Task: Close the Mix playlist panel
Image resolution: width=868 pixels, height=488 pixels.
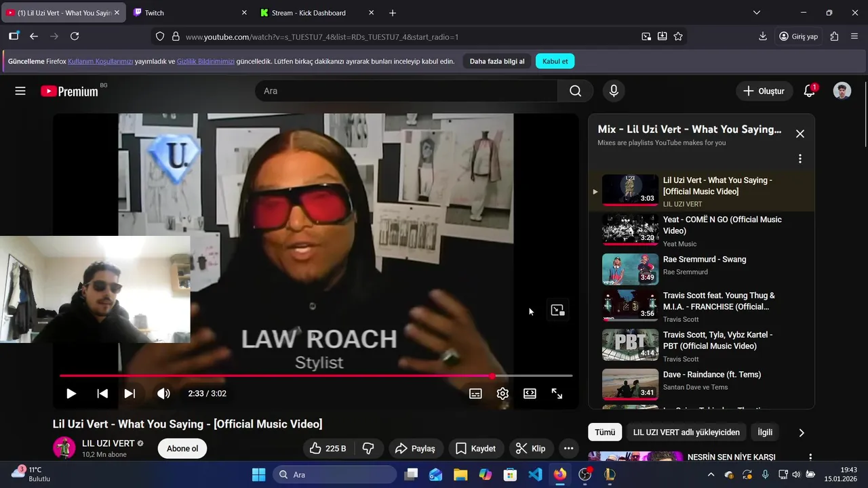Action: click(800, 134)
